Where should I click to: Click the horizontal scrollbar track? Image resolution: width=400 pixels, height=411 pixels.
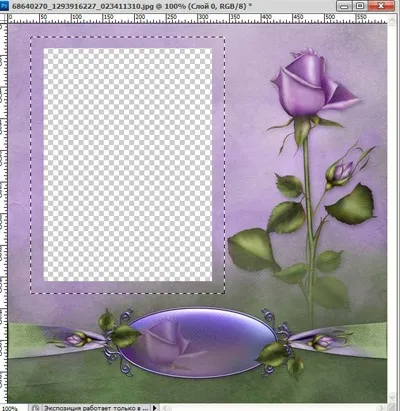(274, 408)
